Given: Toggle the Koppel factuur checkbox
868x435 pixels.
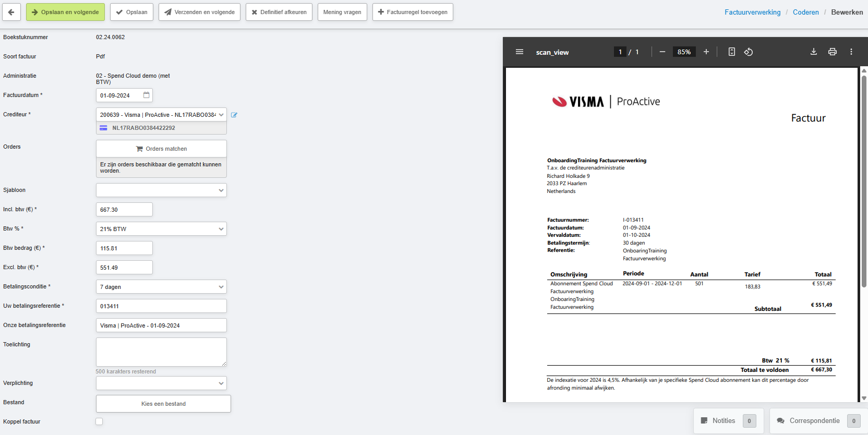Looking at the screenshot, I should pos(99,421).
